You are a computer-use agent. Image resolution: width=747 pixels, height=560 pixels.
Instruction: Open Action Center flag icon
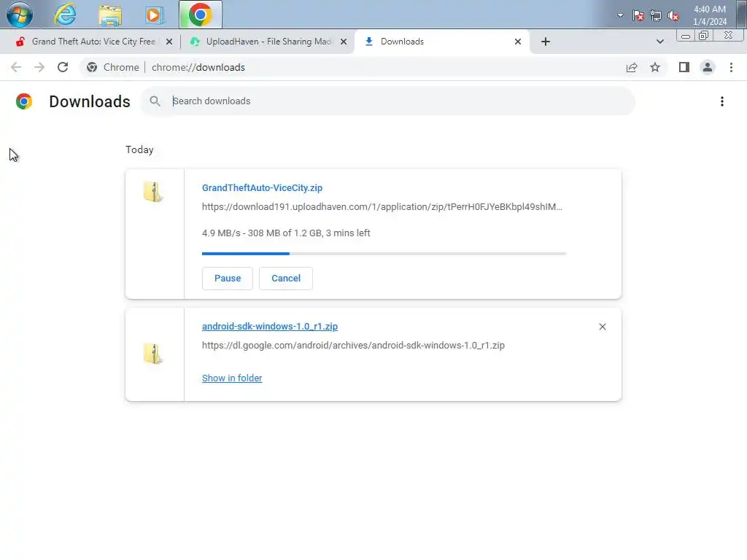coord(638,15)
